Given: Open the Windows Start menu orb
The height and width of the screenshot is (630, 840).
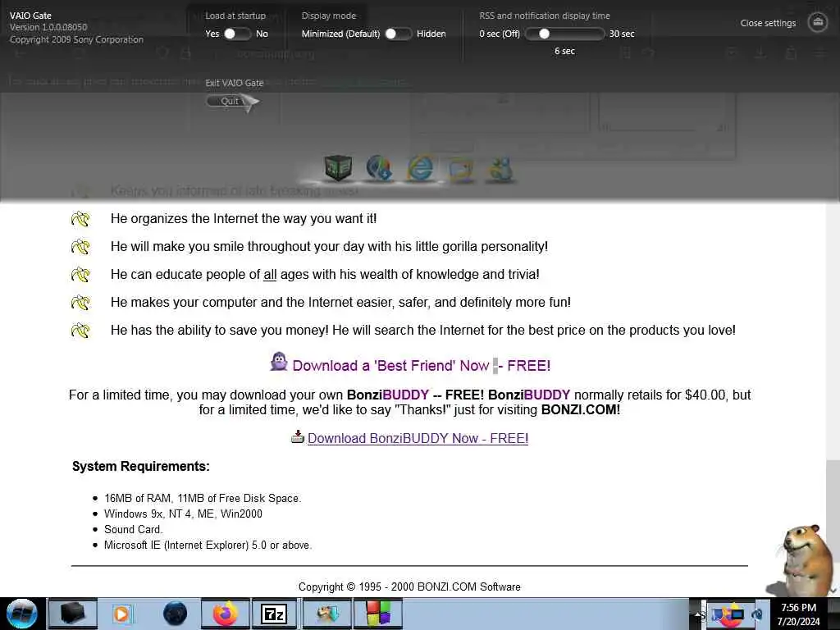Looking at the screenshot, I should pyautogui.click(x=22, y=614).
